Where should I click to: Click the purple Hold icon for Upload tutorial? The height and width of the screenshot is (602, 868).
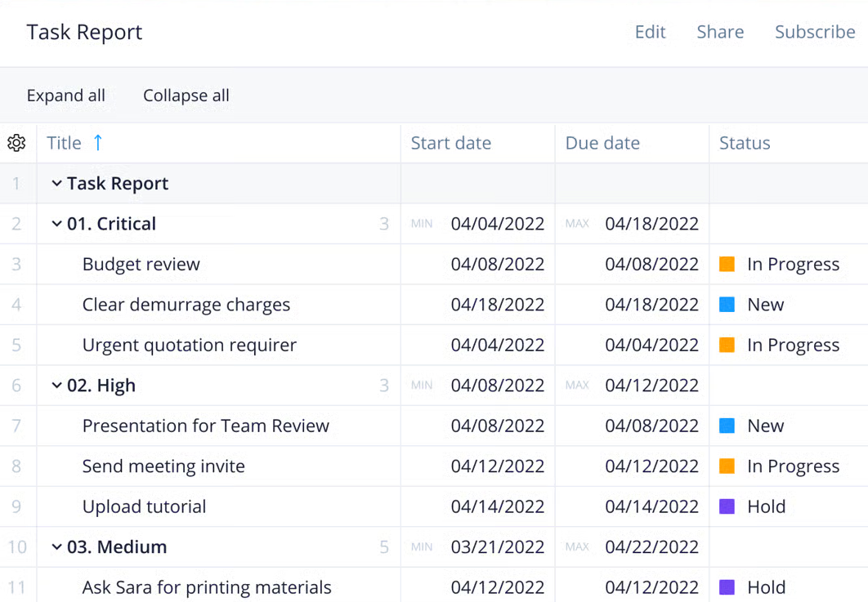727,506
